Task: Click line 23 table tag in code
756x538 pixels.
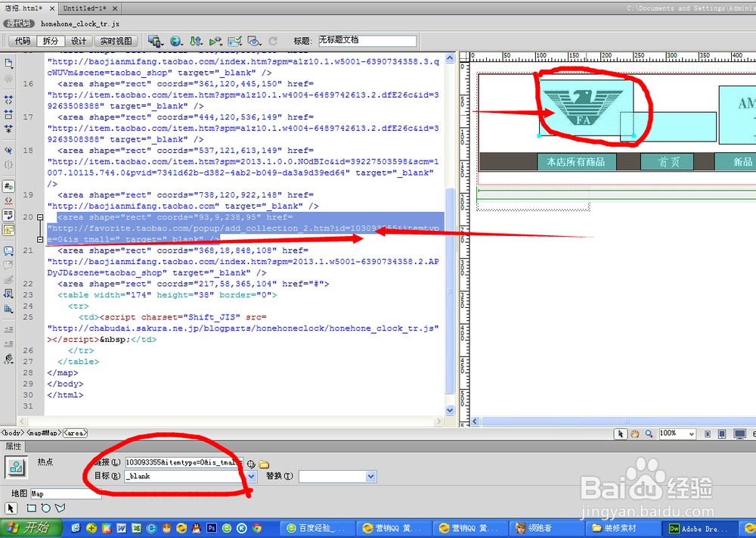Action: 167,295
